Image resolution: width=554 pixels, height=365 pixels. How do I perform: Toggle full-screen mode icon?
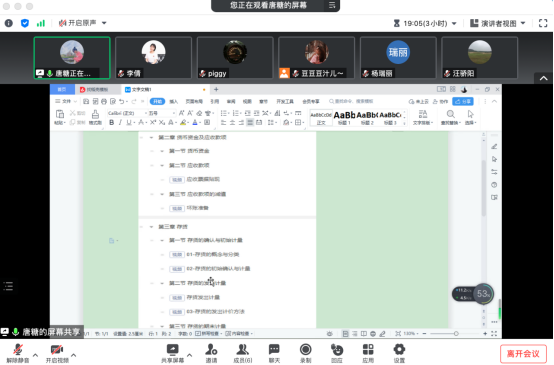[x=543, y=23]
